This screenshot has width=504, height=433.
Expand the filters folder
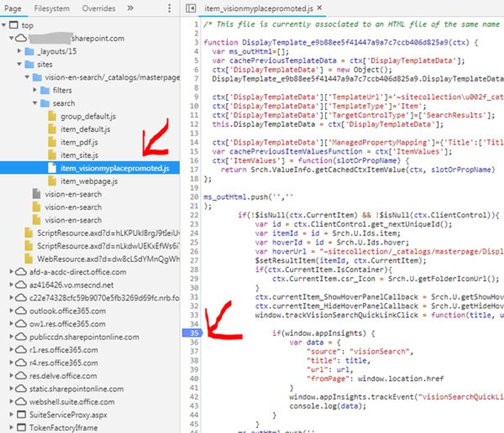click(35, 90)
